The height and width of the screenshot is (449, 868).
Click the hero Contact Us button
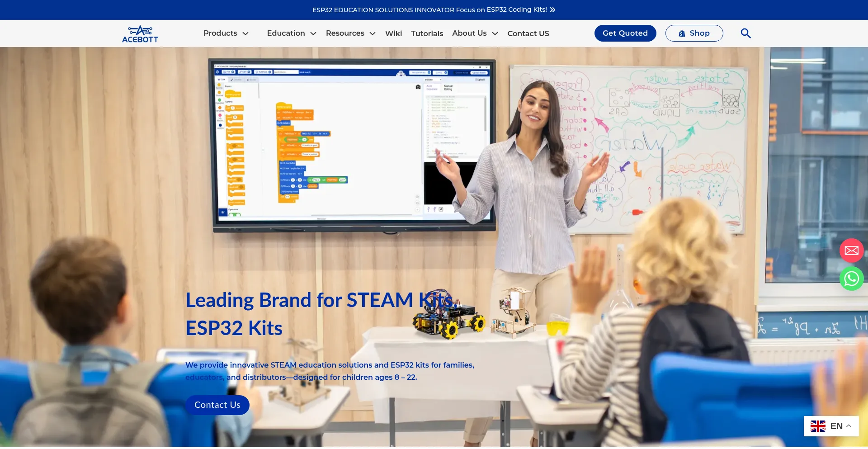click(x=217, y=405)
